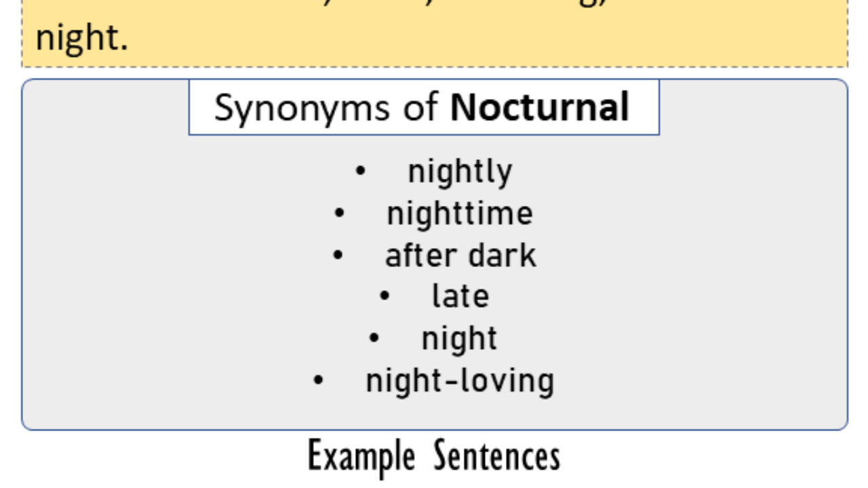
Task: Select the synonym "nightly"
Action: [x=460, y=171]
